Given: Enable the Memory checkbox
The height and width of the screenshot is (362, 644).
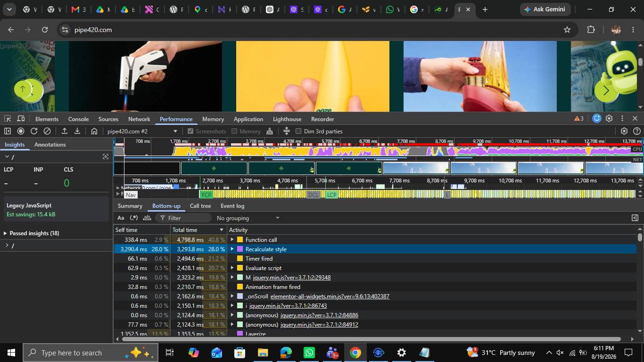Looking at the screenshot, I should click(234, 131).
